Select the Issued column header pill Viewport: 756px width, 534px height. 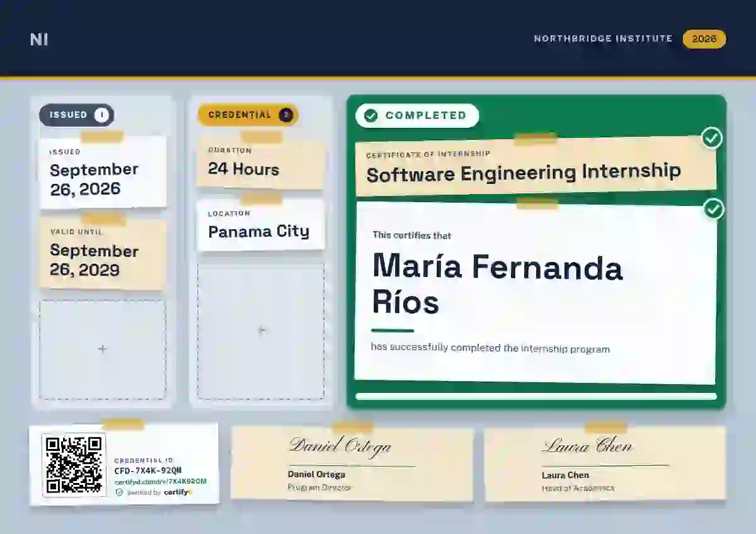(77, 115)
